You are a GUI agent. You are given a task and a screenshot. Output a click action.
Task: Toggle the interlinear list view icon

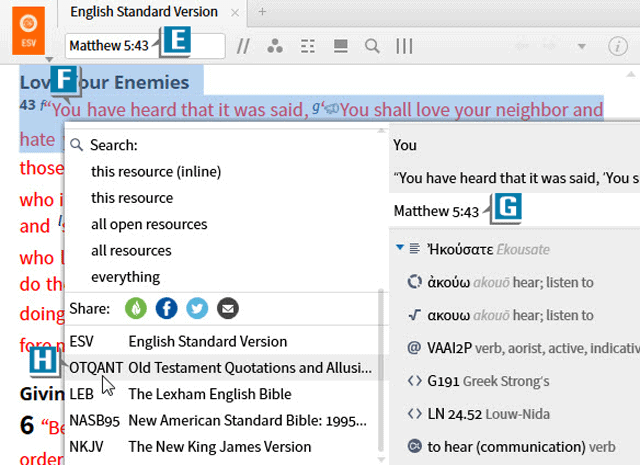[308, 46]
